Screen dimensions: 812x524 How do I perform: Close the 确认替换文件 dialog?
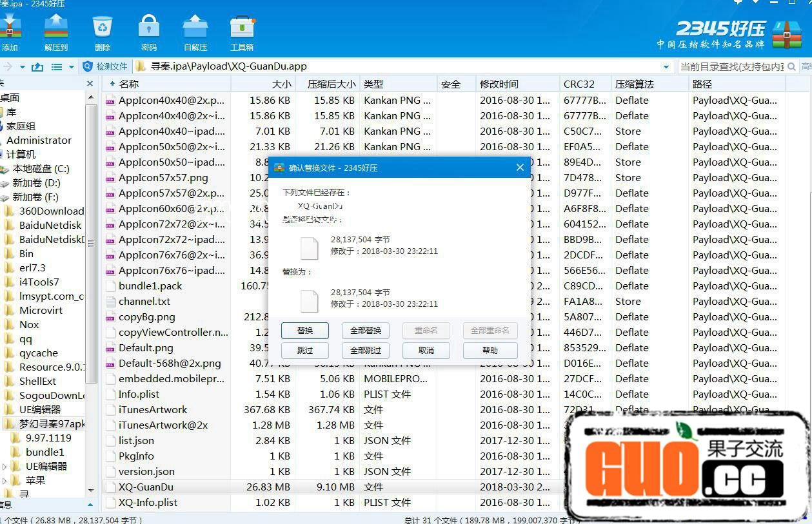tap(520, 168)
